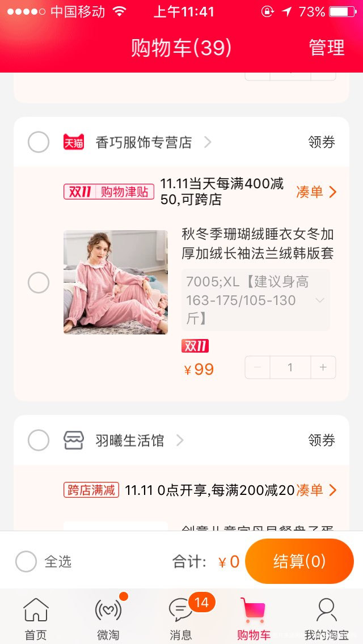Image resolution: width=363 pixels, height=644 pixels.
Task: Open 香巧服饰专营店 store page chevron
Action: (207, 142)
